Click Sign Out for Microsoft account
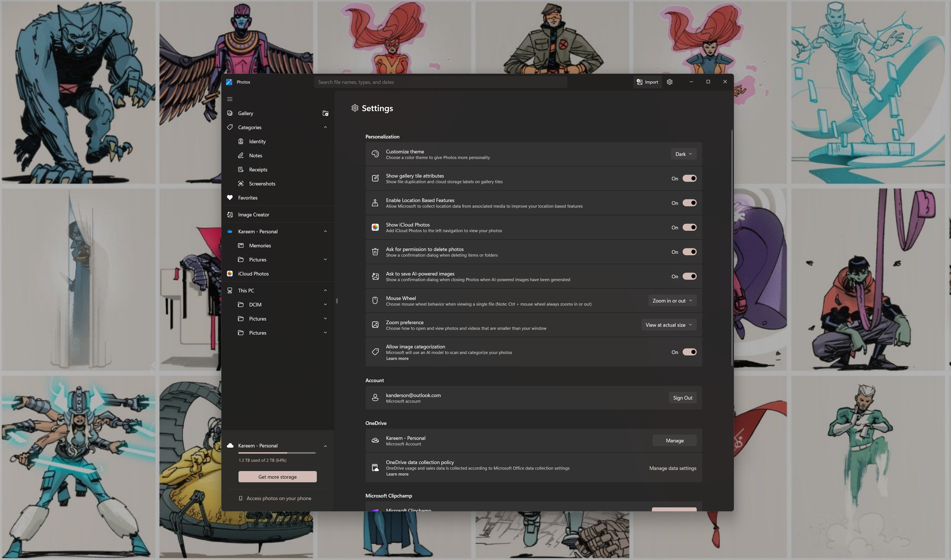Screen dimensions: 951x560 683,398
